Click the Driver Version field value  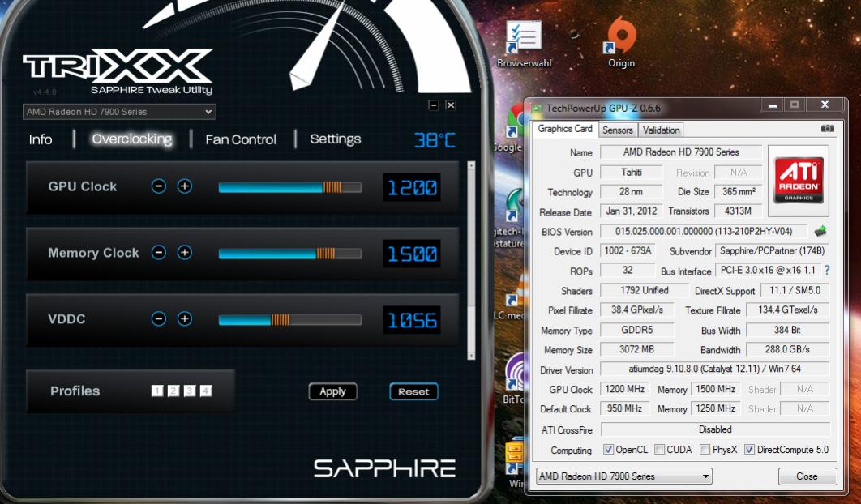point(715,369)
